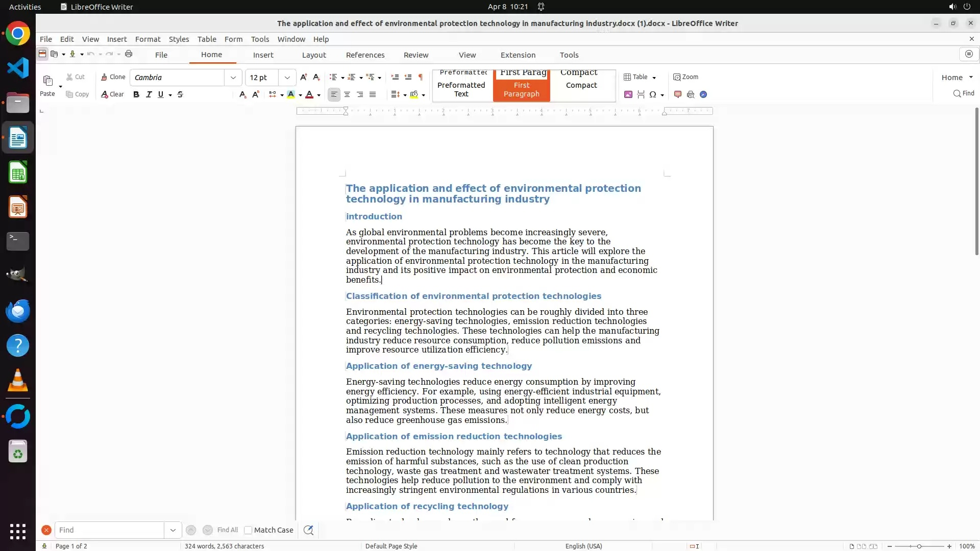Justify the paragraph text
This screenshot has width=980, height=551.
point(373,94)
